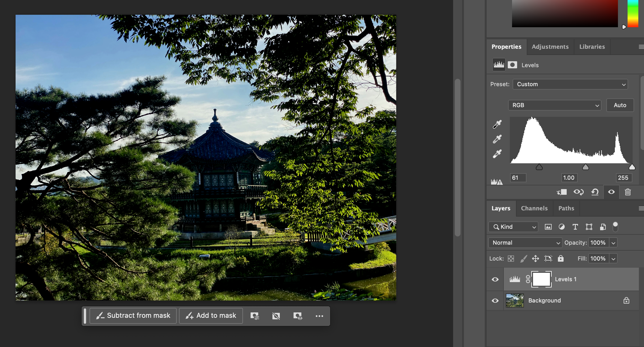Switch to the Channels tab
The height and width of the screenshot is (347, 644).
(534, 208)
